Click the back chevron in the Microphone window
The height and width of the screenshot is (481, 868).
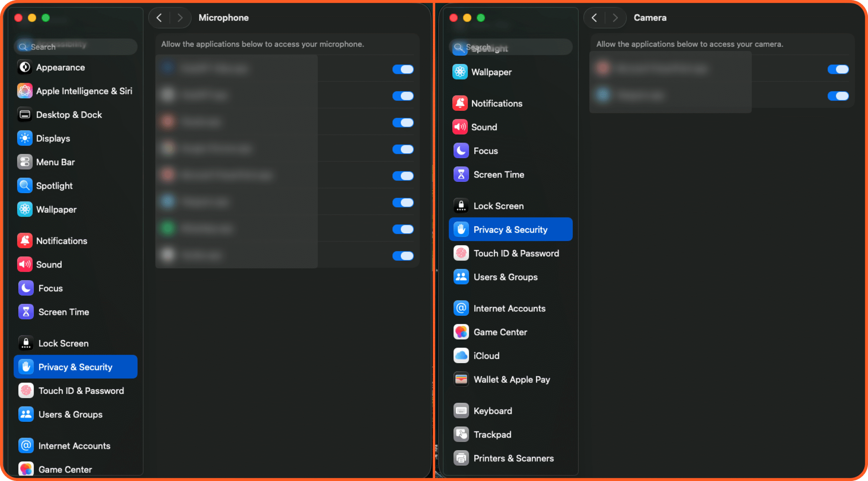tap(159, 18)
